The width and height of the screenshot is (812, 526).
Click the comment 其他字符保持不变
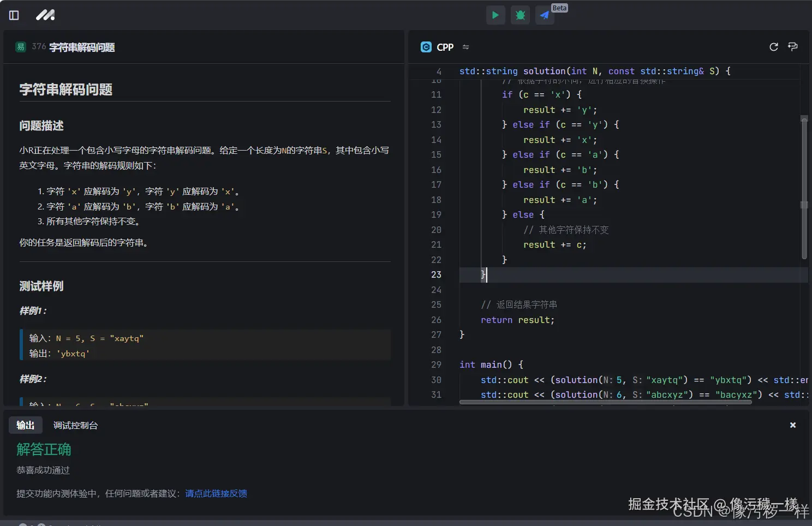(566, 230)
